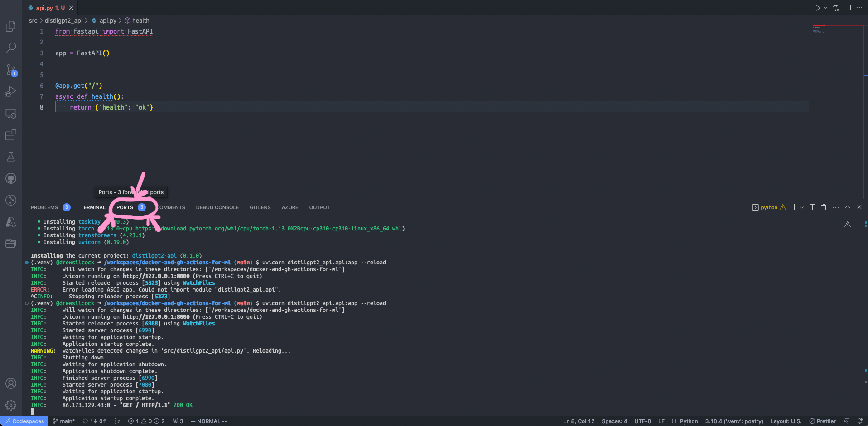
Task: Open the DEBUG CONSOLE tab
Action: click(x=217, y=207)
